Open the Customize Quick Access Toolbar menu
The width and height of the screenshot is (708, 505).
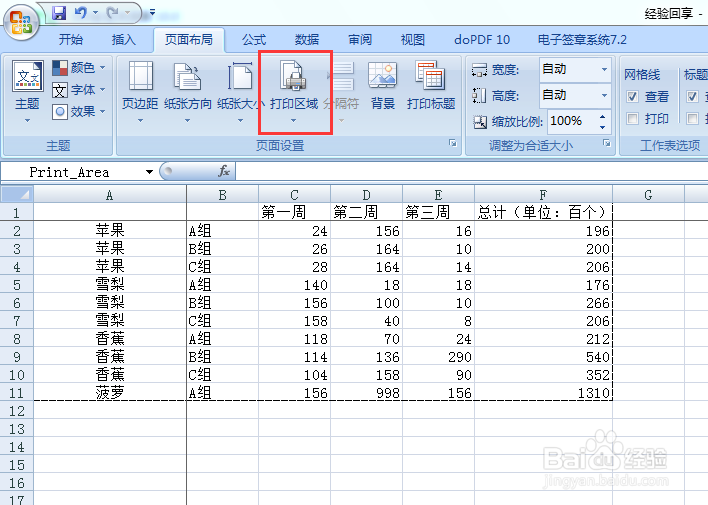[x=152, y=13]
